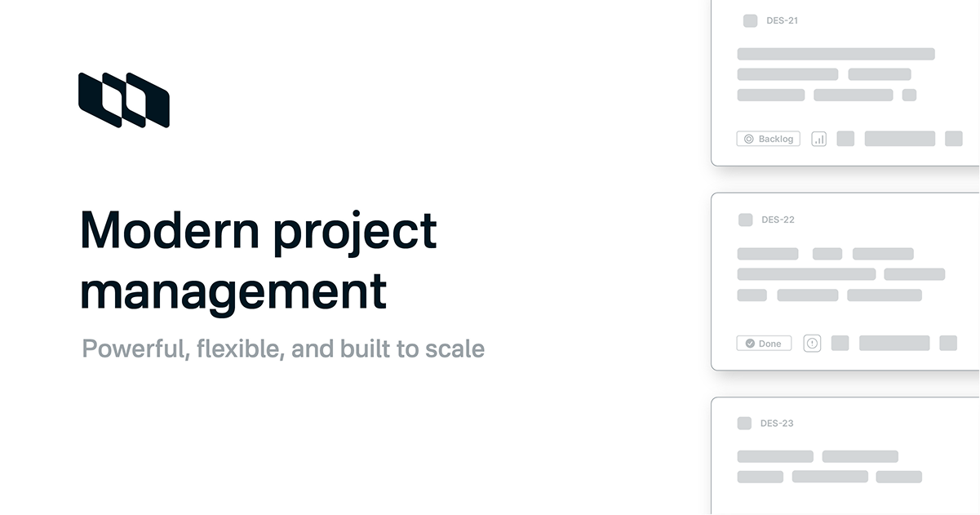The height and width of the screenshot is (515, 980).
Task: Click the small square right of urgent icon on DES-22
Action: pos(840,344)
